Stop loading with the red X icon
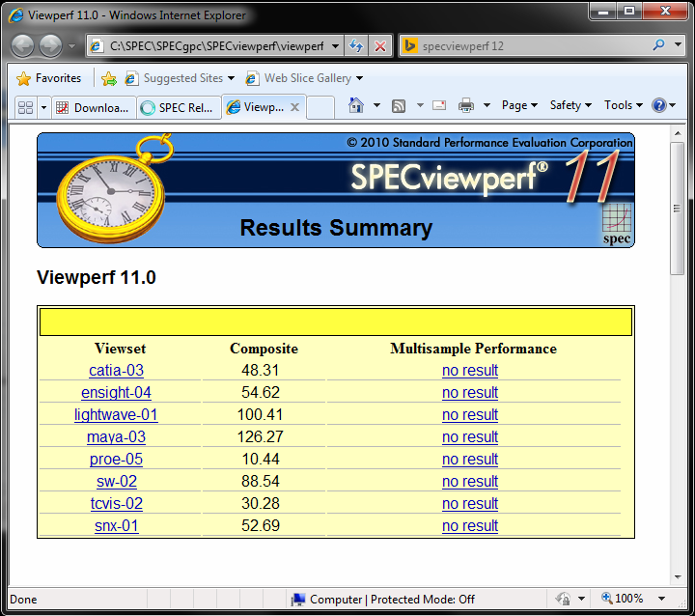The width and height of the screenshot is (695, 616). [x=380, y=45]
